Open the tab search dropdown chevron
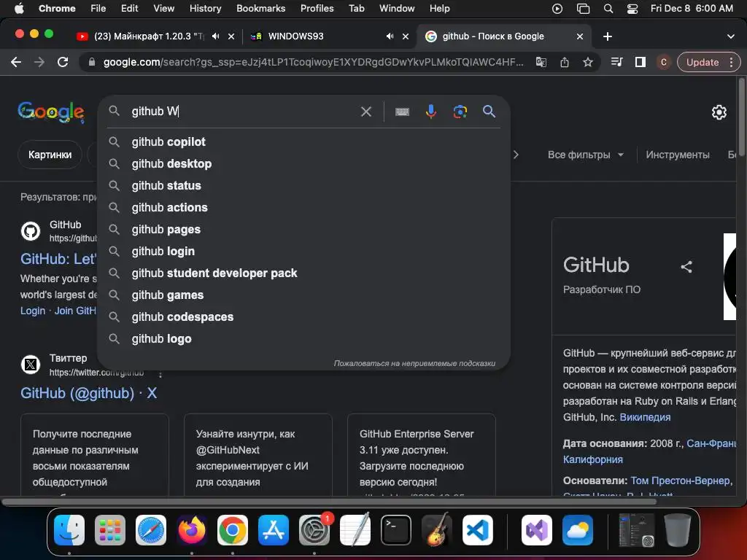The height and width of the screenshot is (560, 747). [730, 36]
